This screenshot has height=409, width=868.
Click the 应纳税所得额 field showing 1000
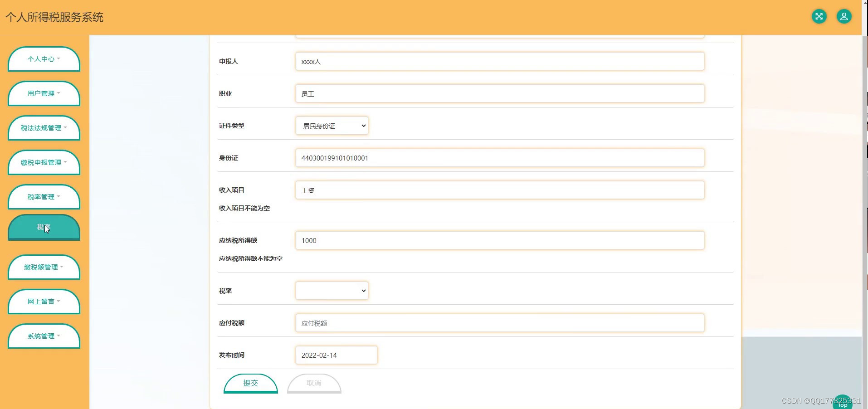coord(500,240)
